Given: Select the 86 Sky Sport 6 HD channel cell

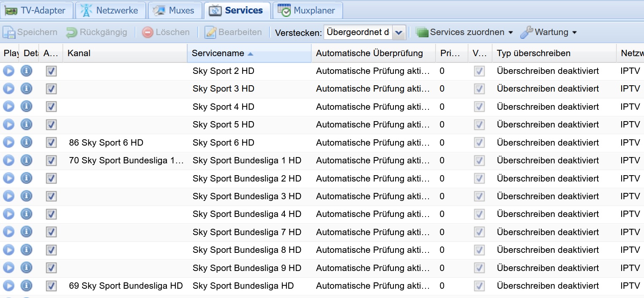Looking at the screenshot, I should 125,143.
